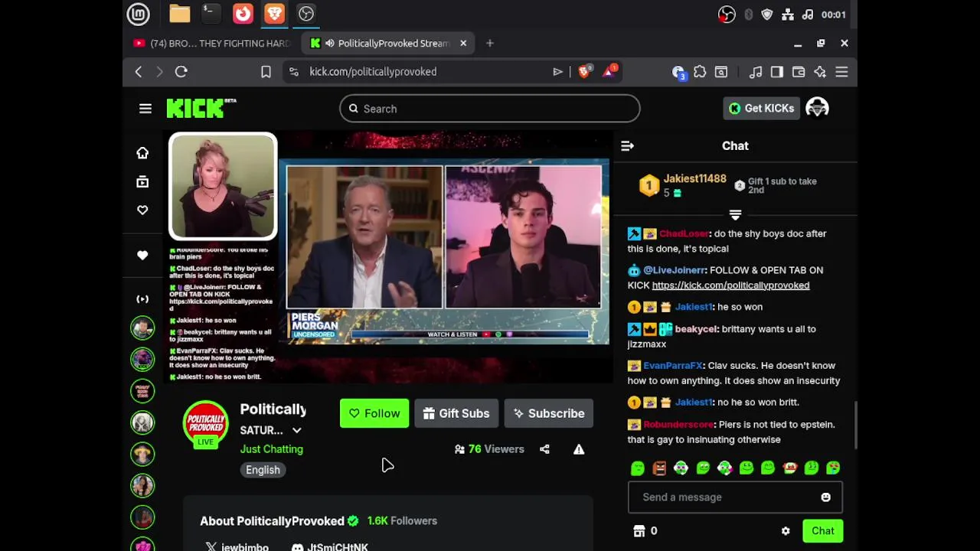Click the Kick logo
This screenshot has width=980, height=551.
[201, 108]
